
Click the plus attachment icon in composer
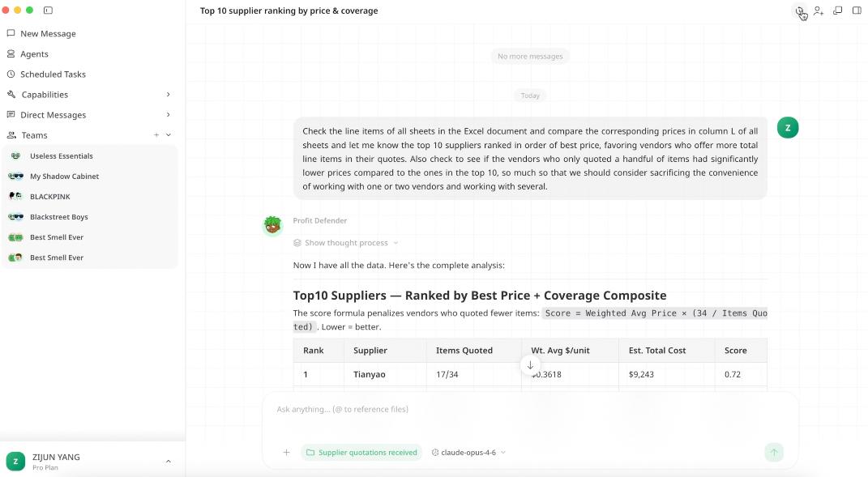pos(286,453)
